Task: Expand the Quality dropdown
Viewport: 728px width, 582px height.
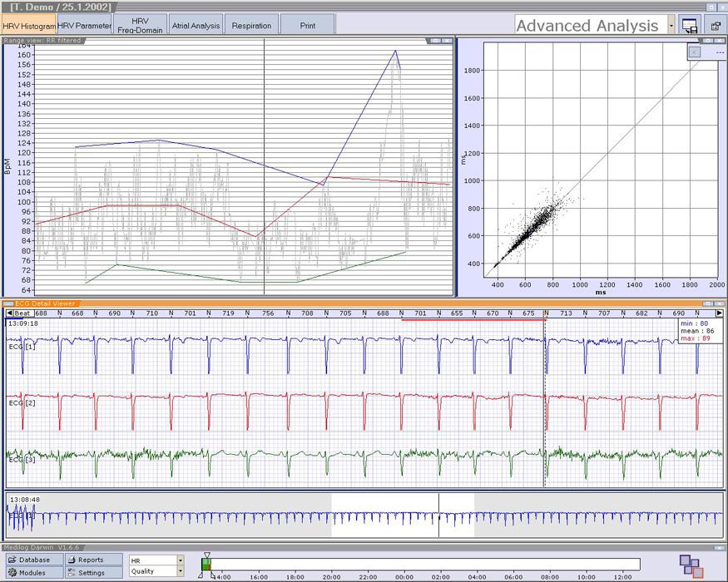Action: [180, 571]
